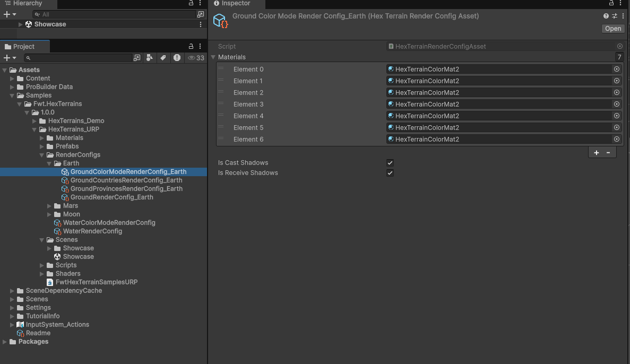Open object picker for Element 1
The image size is (630, 364).
(617, 81)
